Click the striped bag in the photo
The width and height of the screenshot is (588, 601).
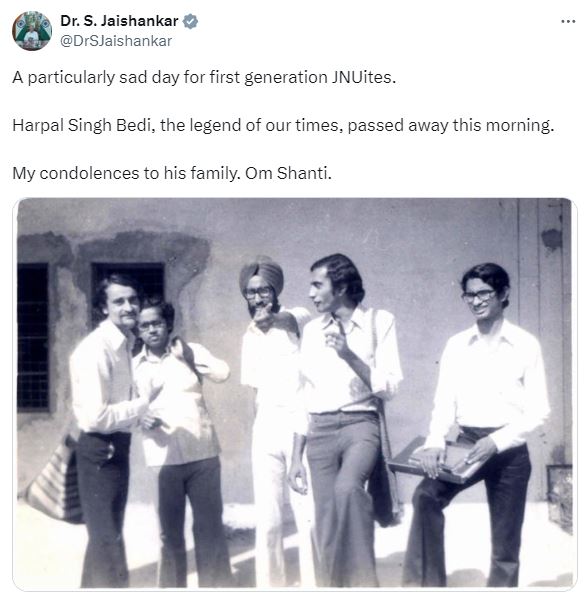point(54,479)
